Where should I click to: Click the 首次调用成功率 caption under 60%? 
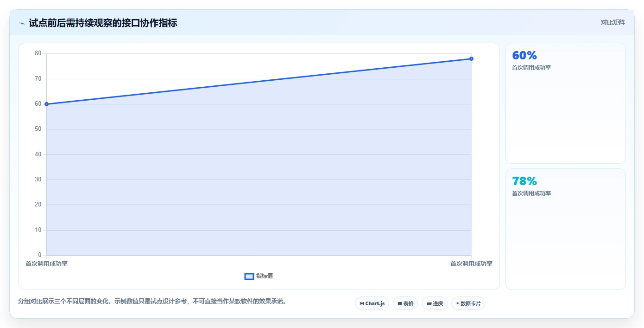(x=531, y=68)
